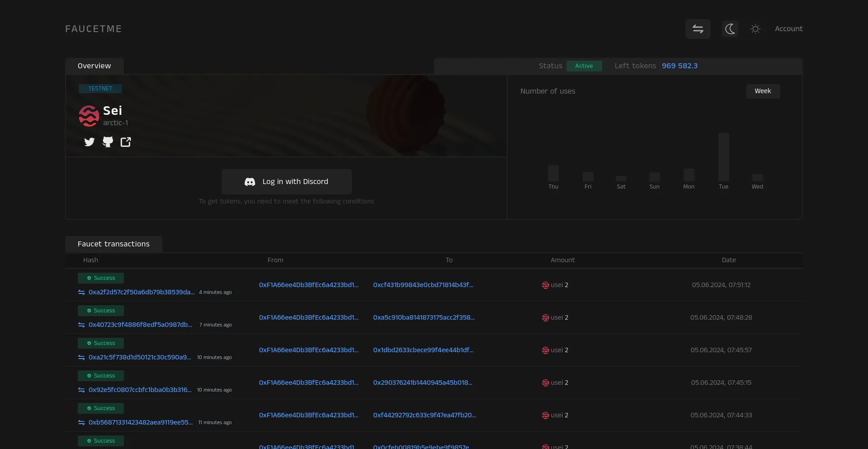Click the arctic-1 chain ID text
This screenshot has width=868, height=449.
(x=115, y=123)
